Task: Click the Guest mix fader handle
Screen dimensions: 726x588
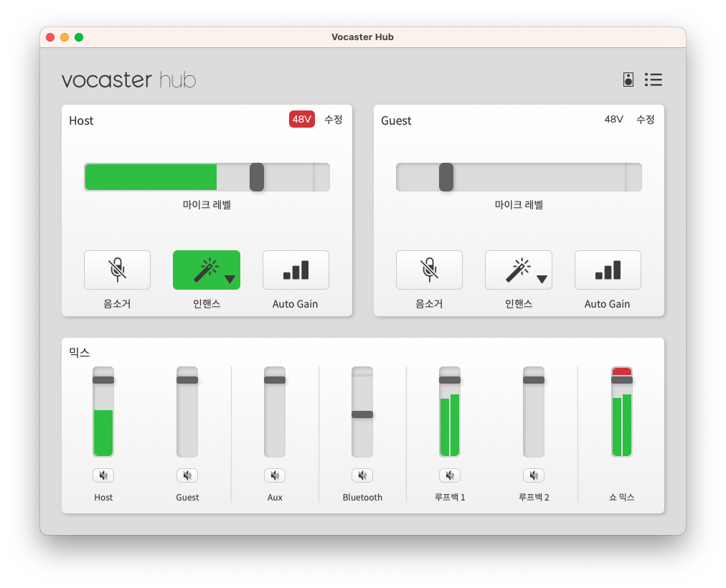Action: point(187,380)
